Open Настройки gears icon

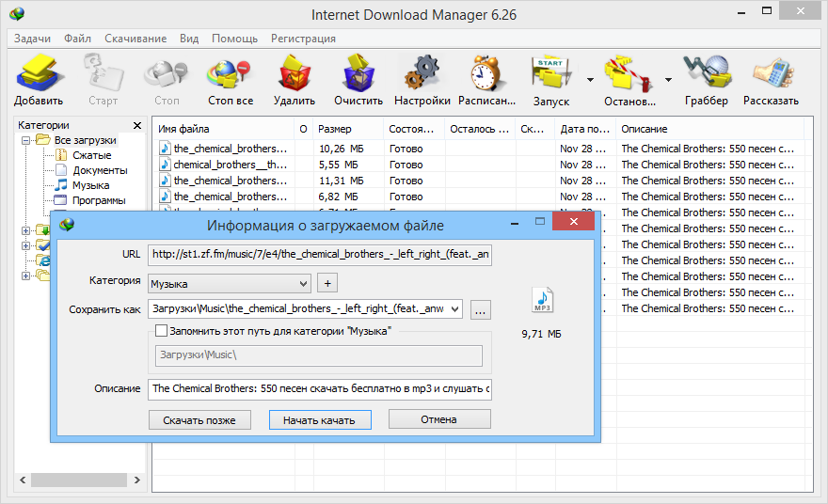point(422,72)
